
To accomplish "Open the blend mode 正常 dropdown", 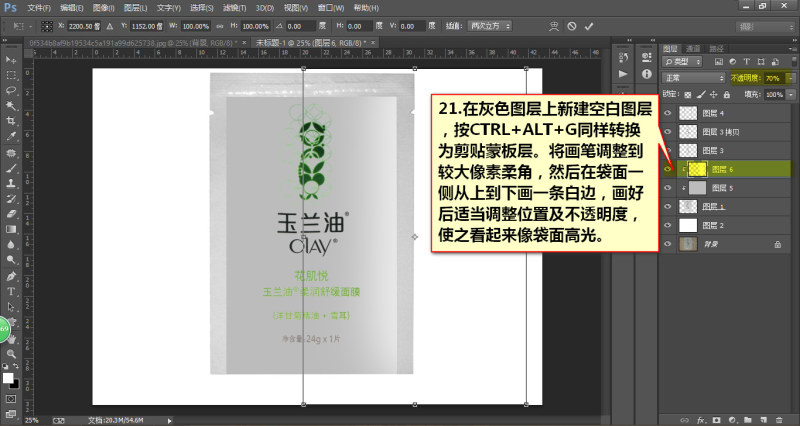I will click(693, 78).
